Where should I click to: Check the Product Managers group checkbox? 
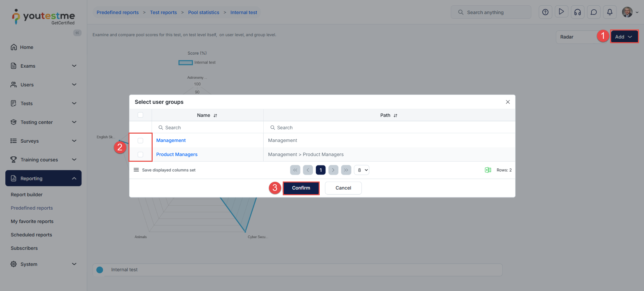click(x=141, y=154)
